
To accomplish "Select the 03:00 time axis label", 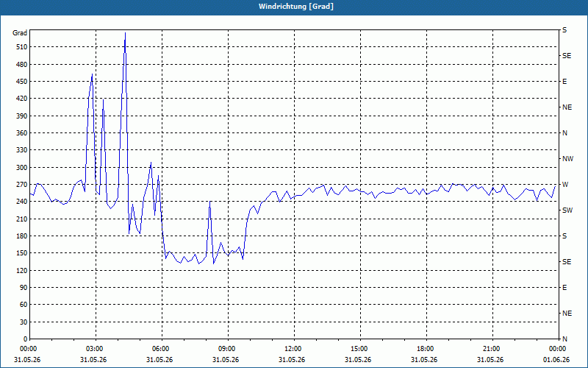I will 96,349.
